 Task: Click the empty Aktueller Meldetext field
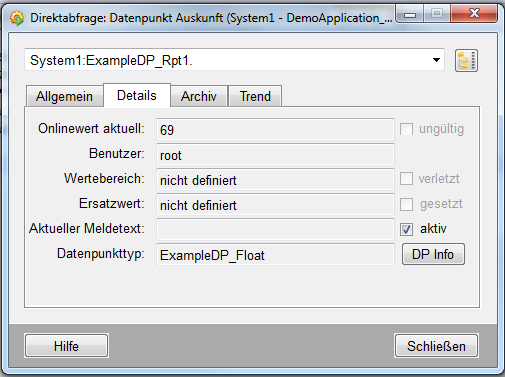pos(275,229)
